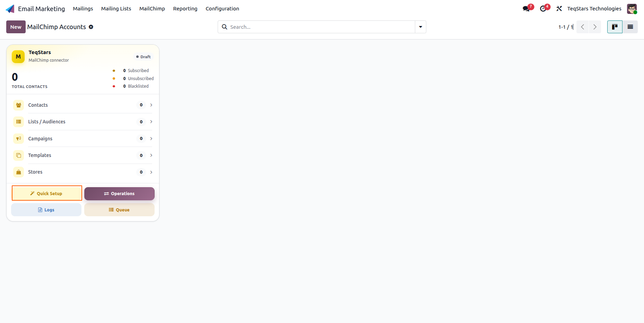Image resolution: width=644 pixels, height=323 pixels.
Task: Click the Quick Setup button
Action: point(47,193)
